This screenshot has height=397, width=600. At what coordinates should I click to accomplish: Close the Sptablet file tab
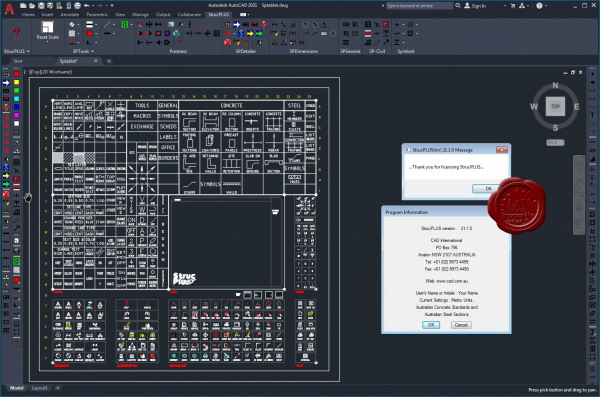tap(96, 60)
